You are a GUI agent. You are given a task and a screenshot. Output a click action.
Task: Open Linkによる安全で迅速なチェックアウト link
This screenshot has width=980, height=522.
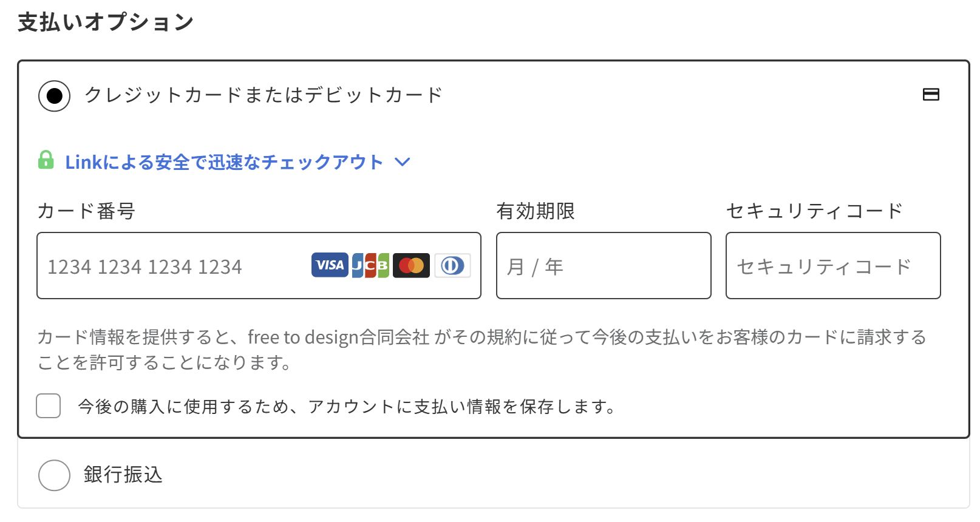point(224,162)
